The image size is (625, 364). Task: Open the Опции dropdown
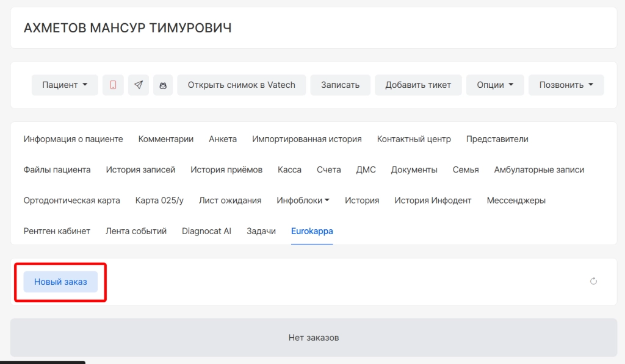[495, 85]
